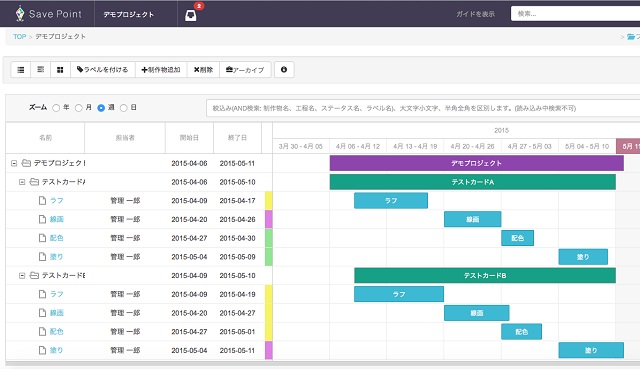Click the purple デモプロジェクト Gantt bar
640x369 pixels.
tap(477, 163)
